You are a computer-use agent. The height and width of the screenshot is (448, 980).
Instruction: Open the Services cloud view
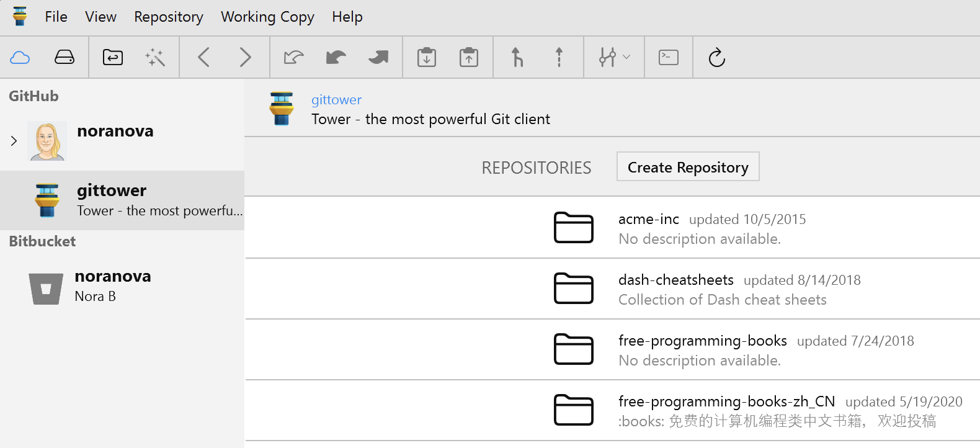click(x=20, y=58)
